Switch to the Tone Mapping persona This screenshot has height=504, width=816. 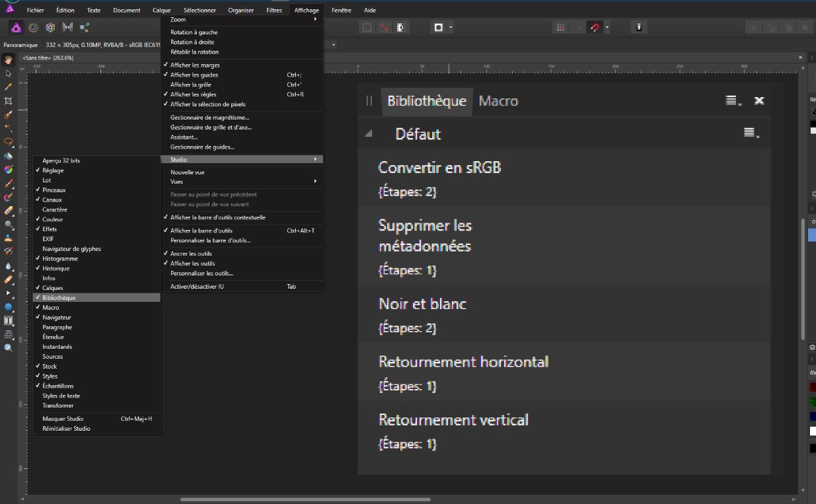pyautogui.click(x=67, y=27)
